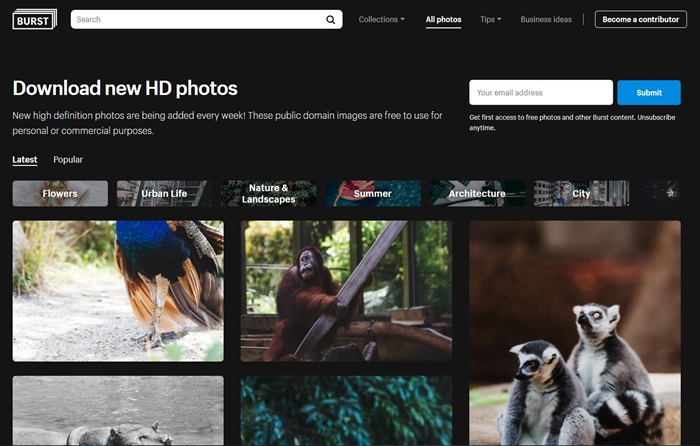Open the Flowers category tile
700x446 pixels.
point(60,193)
